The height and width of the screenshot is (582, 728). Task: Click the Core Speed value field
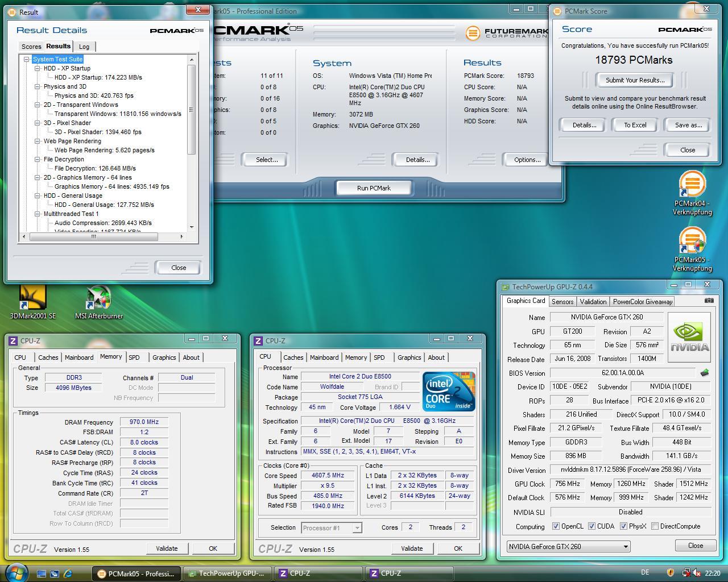pyautogui.click(x=328, y=475)
